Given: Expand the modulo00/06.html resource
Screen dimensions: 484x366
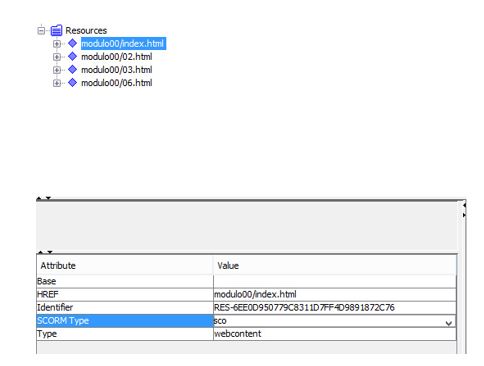Looking at the screenshot, I should (57, 83).
